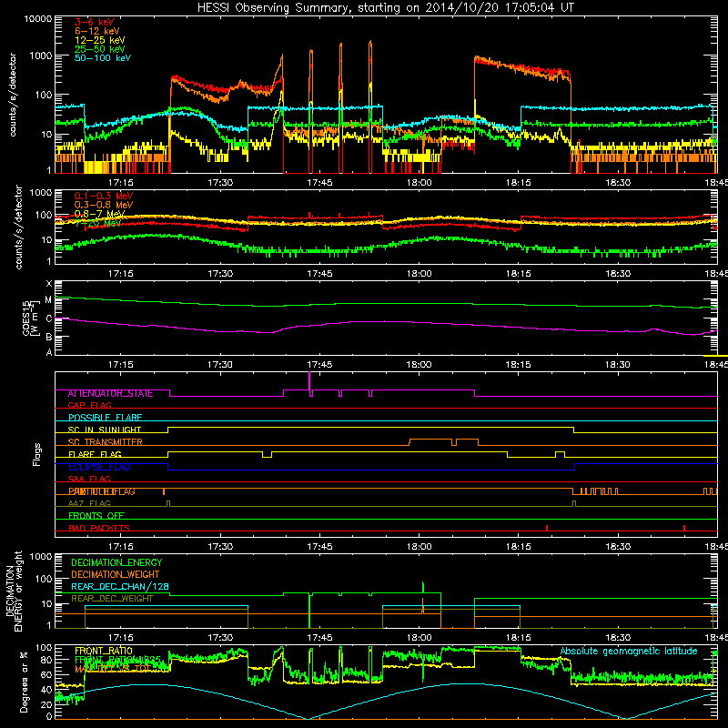This screenshot has height=728, width=728.
Task: Click the HESSI Observing Summary plot title
Action: 386,8
